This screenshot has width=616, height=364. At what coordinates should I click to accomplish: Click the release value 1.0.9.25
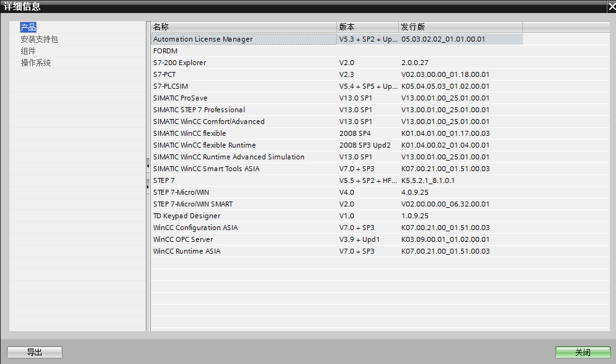pyautogui.click(x=415, y=216)
